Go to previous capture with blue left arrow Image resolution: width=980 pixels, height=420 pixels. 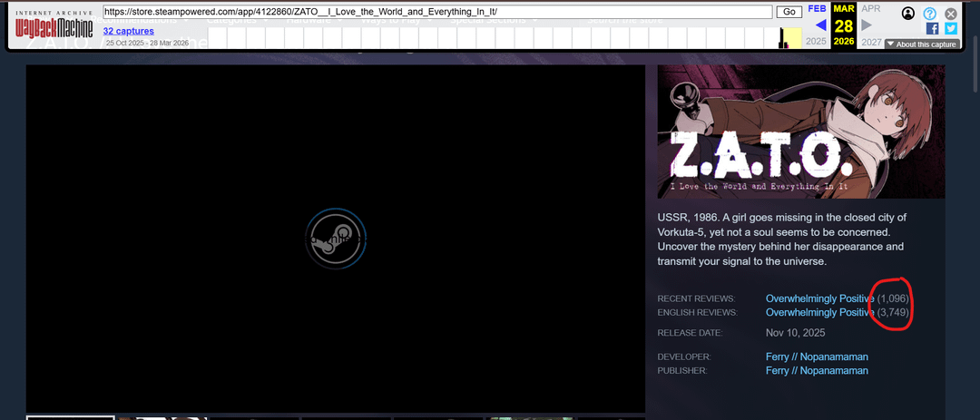[x=820, y=24]
